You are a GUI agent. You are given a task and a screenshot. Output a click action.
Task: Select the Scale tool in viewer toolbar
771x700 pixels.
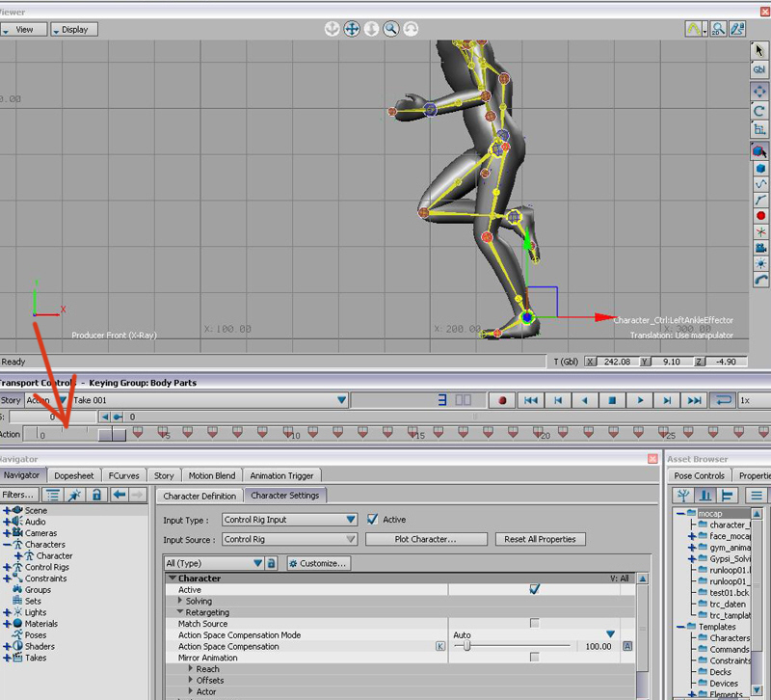click(759, 129)
